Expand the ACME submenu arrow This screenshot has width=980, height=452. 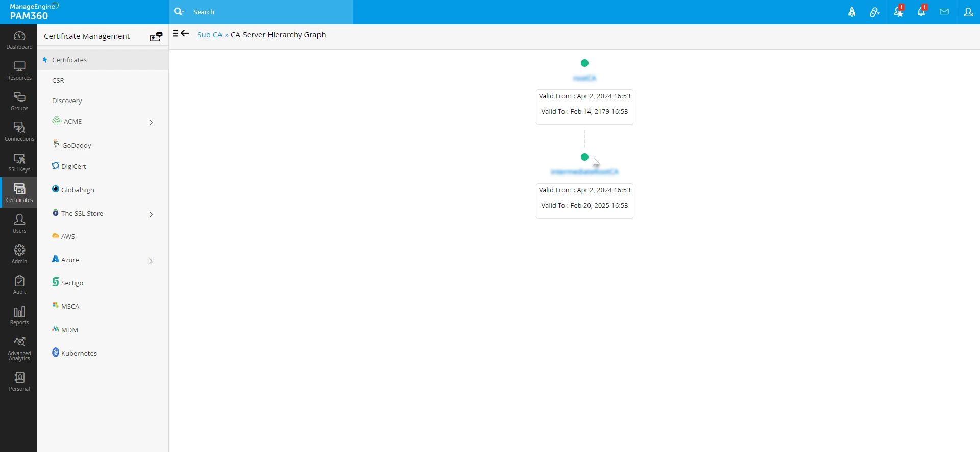(x=151, y=122)
